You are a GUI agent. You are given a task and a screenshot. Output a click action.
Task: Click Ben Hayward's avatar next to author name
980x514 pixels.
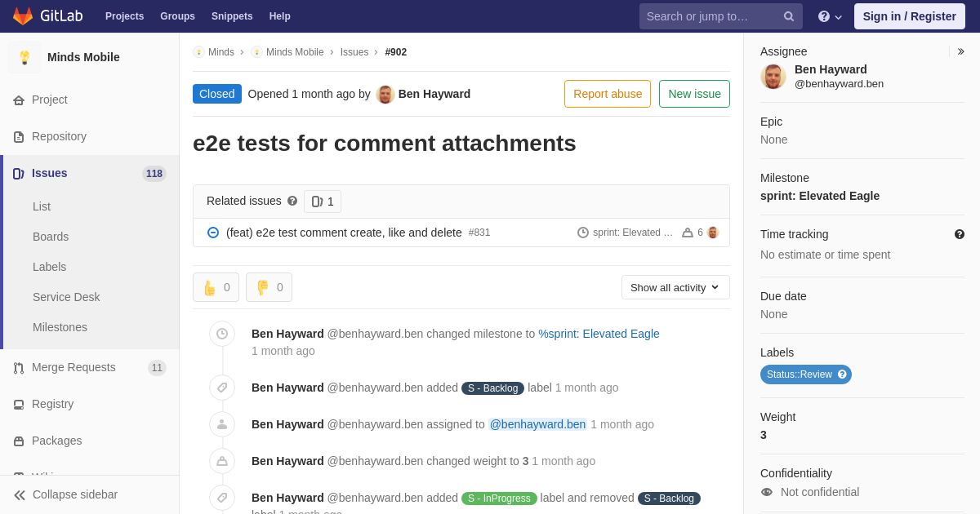[x=385, y=94]
